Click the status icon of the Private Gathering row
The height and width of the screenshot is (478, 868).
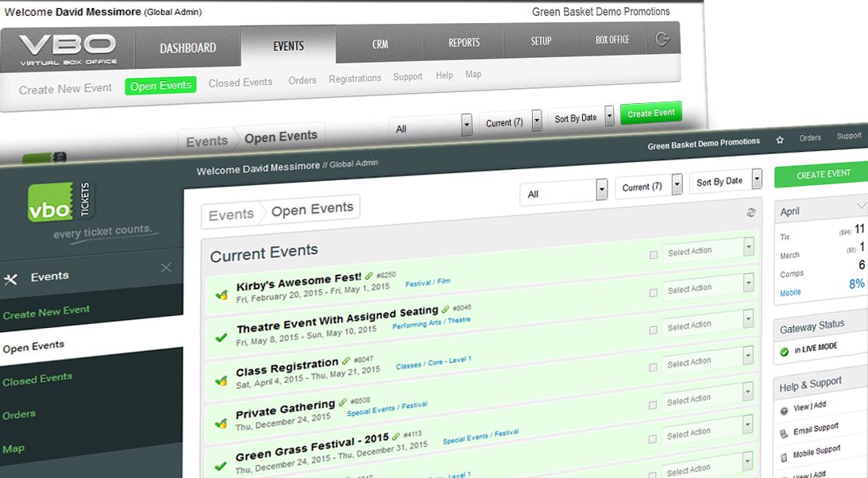[221, 424]
